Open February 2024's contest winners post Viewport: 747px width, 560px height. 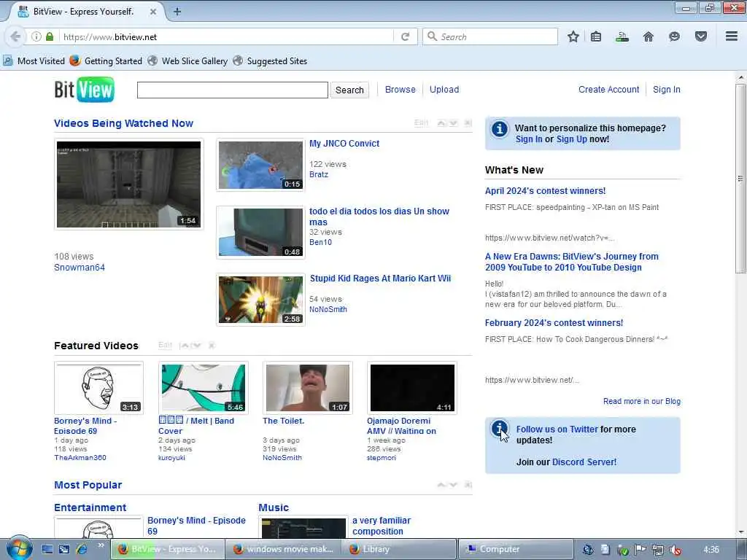point(554,323)
